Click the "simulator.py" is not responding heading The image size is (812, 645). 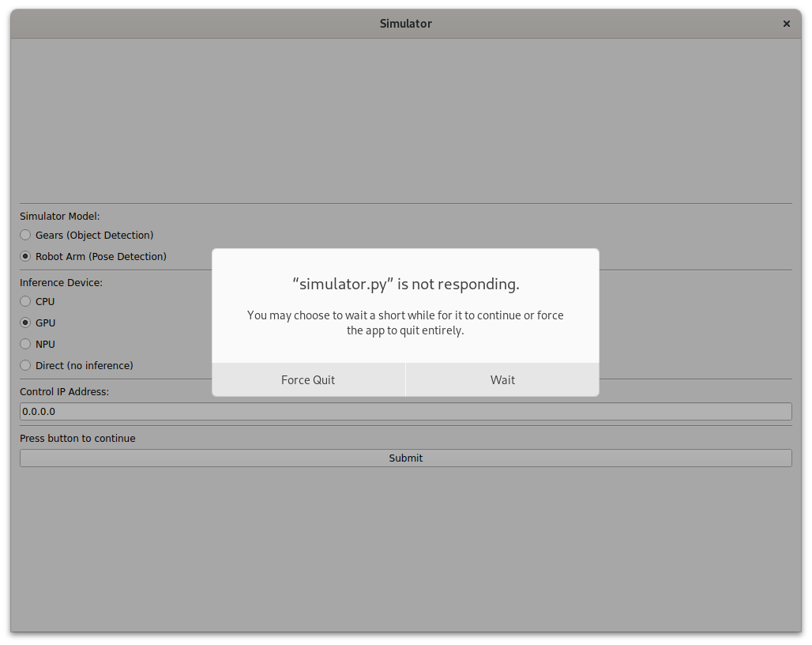[405, 284]
